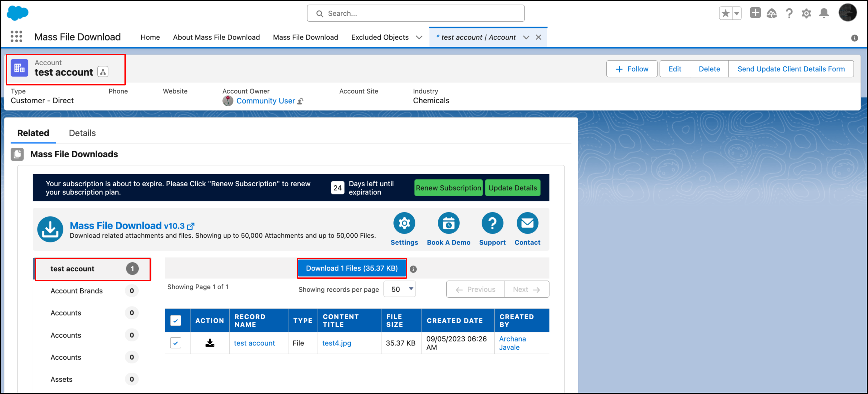Screen dimensions: 868x394
Task: Toggle the select-all checkbox in table header
Action: point(176,320)
